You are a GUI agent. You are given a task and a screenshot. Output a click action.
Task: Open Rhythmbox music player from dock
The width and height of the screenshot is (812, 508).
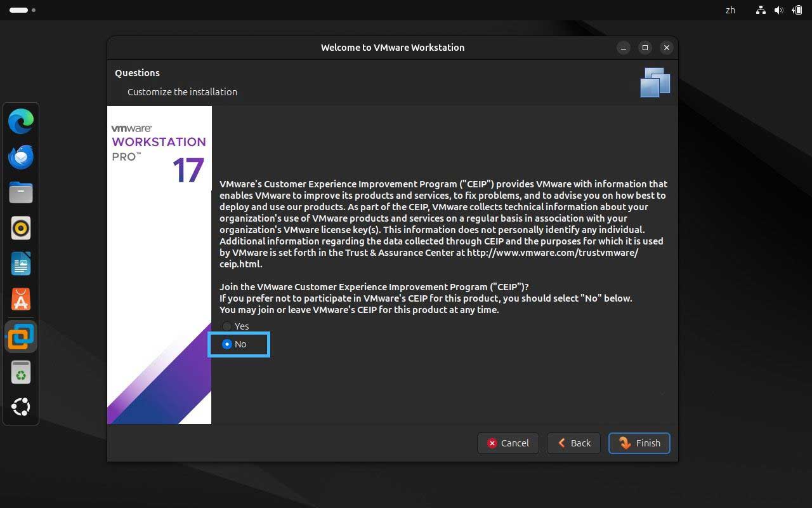pyautogui.click(x=21, y=228)
